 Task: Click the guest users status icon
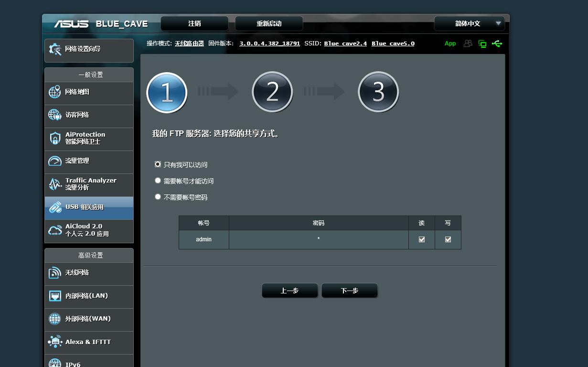[468, 43]
